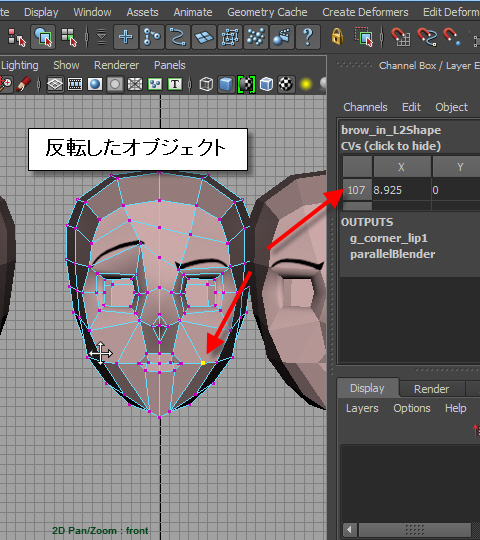Click the handles selection mask plus icon

click(x=126, y=37)
